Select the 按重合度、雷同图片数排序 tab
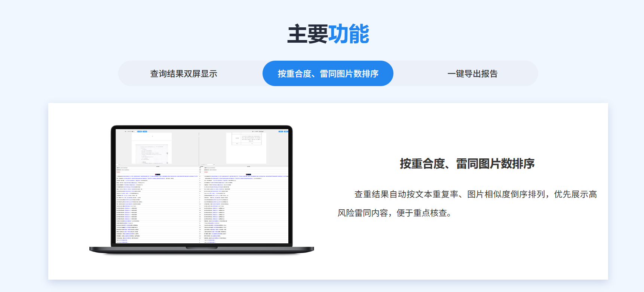The height and width of the screenshot is (292, 644). [x=328, y=74]
